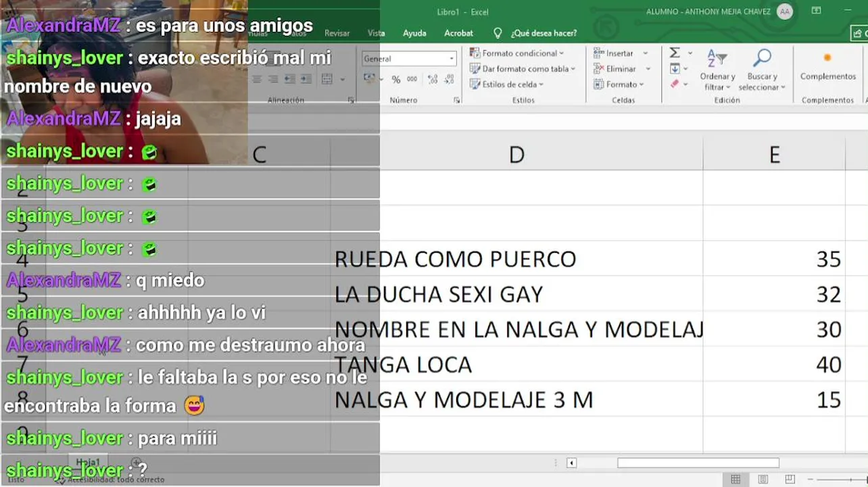The width and height of the screenshot is (868, 487).
Task: Select cell TANGA LOCA
Action: [517, 364]
